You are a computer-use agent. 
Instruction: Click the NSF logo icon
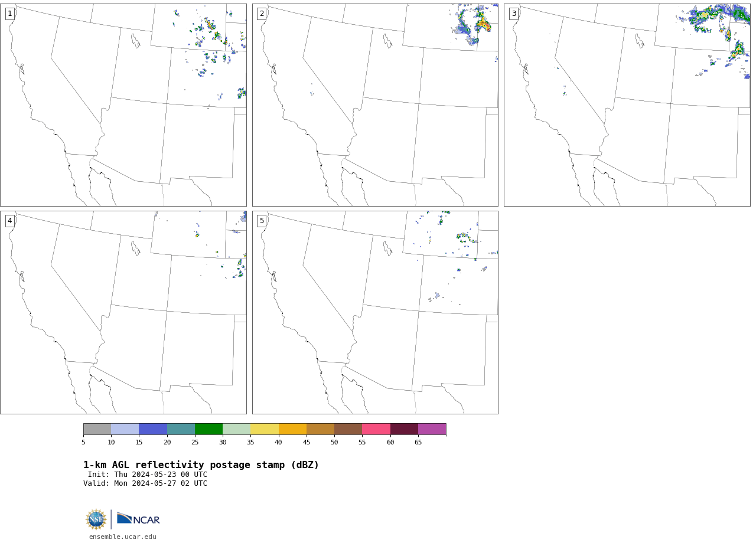pyautogui.click(x=96, y=519)
